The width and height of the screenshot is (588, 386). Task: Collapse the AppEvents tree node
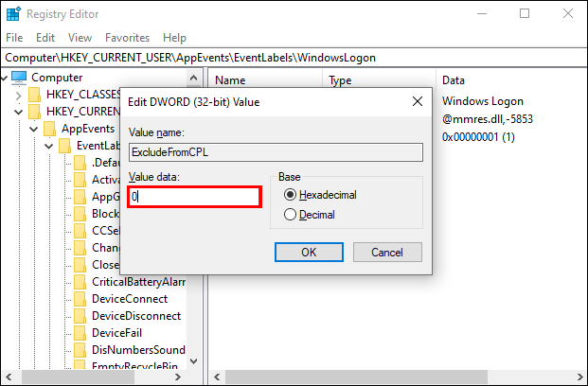tap(35, 129)
